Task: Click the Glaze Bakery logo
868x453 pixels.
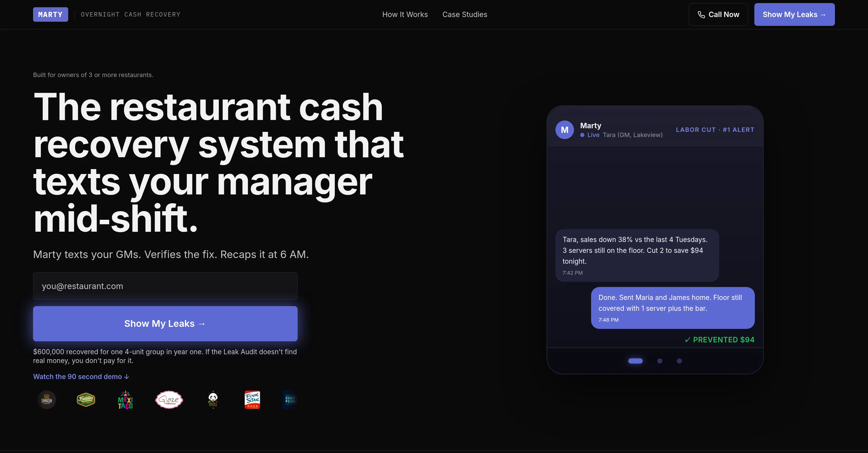Action: [169, 400]
